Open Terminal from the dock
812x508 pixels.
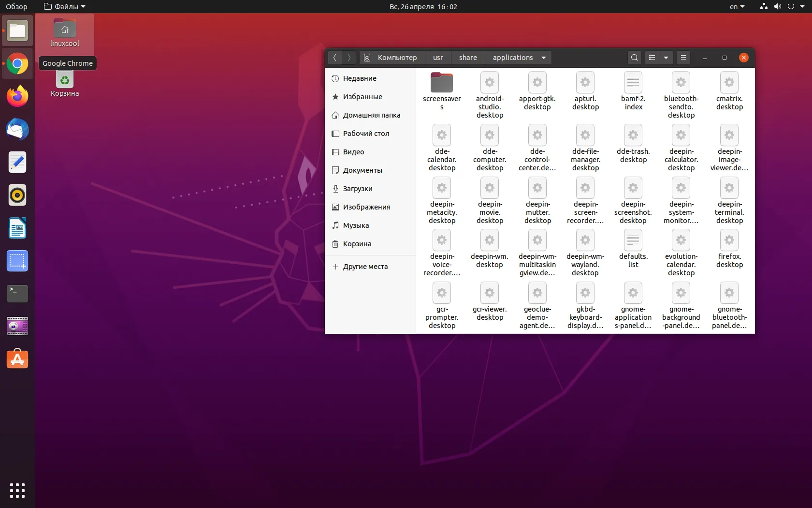click(17, 294)
